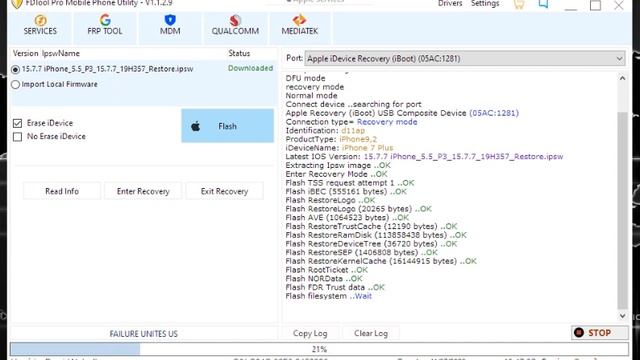
Task: Click the FDTool shield logo icon
Action: coord(17,4)
